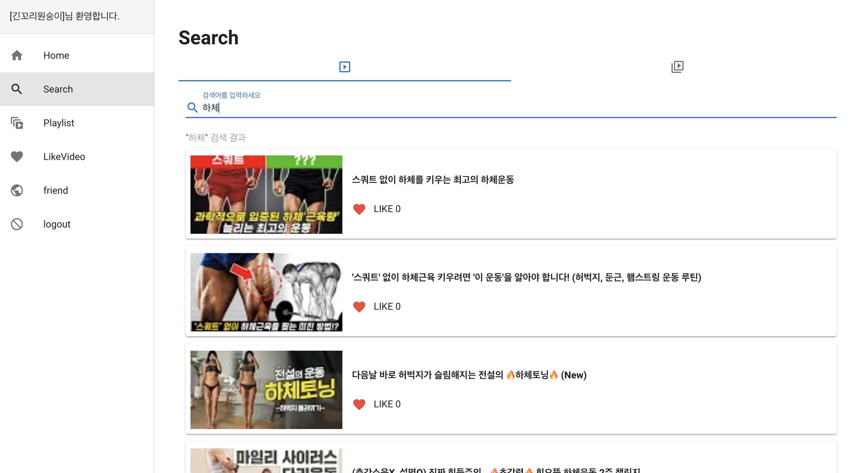Click the magnifier icon inside the search field

click(x=192, y=108)
